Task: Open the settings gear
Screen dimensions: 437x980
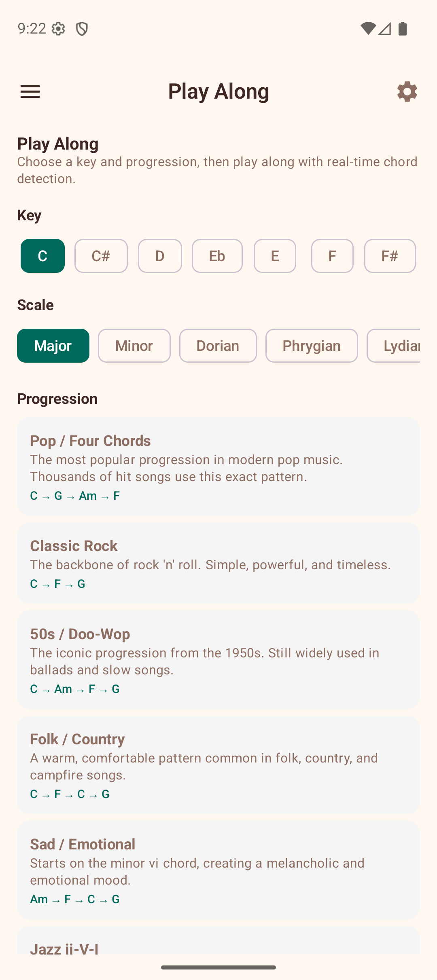Action: [407, 91]
